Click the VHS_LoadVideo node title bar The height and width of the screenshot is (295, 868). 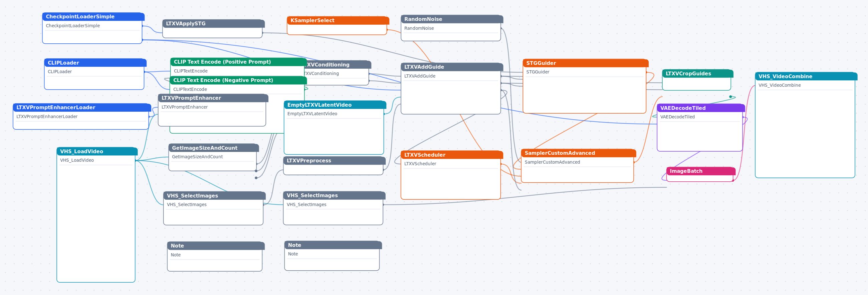(97, 151)
